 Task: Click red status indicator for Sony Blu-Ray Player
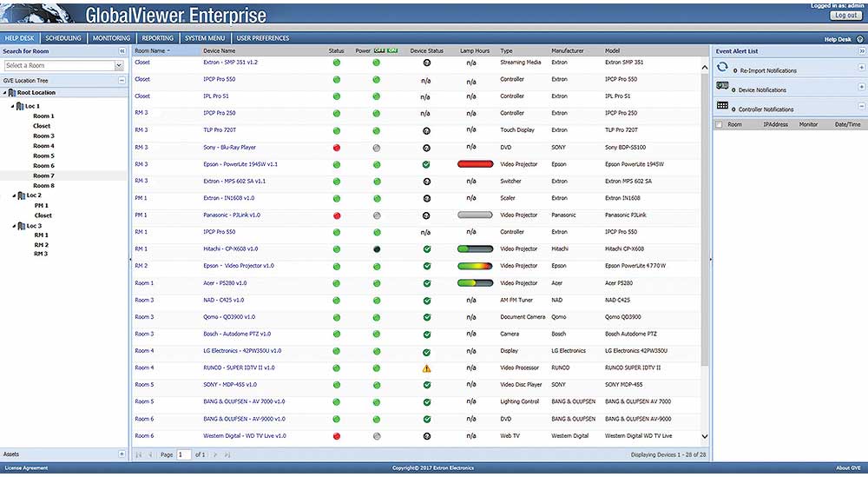click(337, 148)
